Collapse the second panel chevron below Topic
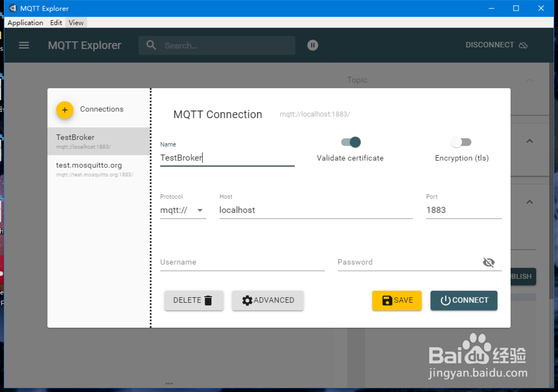The height and width of the screenshot is (392, 558). click(x=530, y=141)
